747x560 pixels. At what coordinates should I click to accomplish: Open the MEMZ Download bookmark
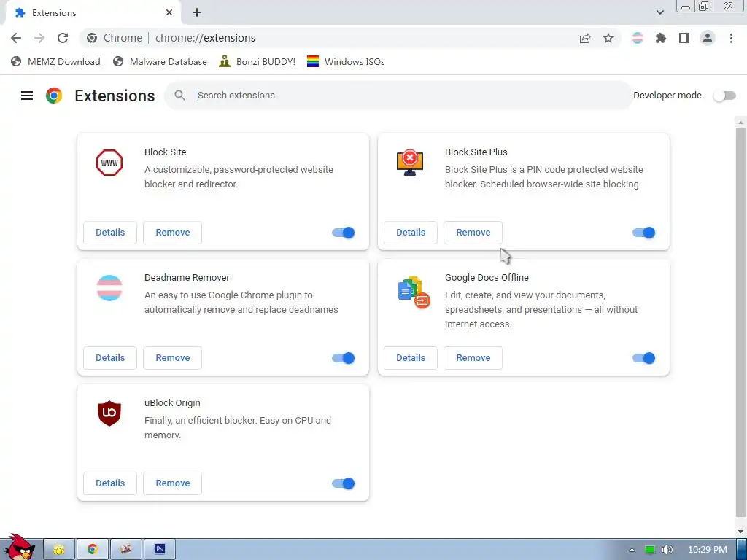pyautogui.click(x=55, y=61)
